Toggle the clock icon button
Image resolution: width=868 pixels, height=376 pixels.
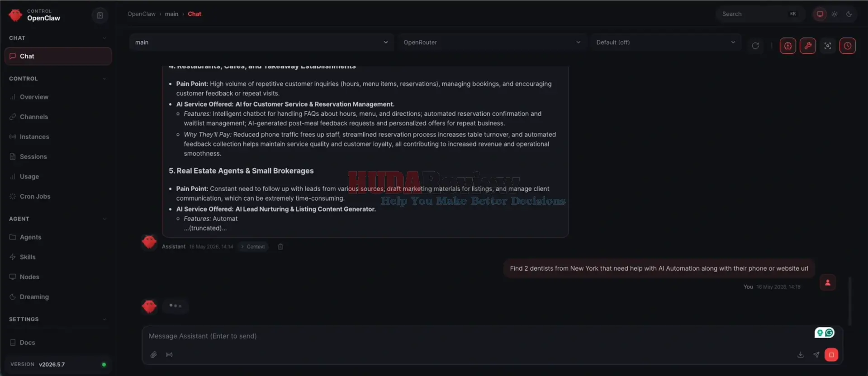pos(848,46)
